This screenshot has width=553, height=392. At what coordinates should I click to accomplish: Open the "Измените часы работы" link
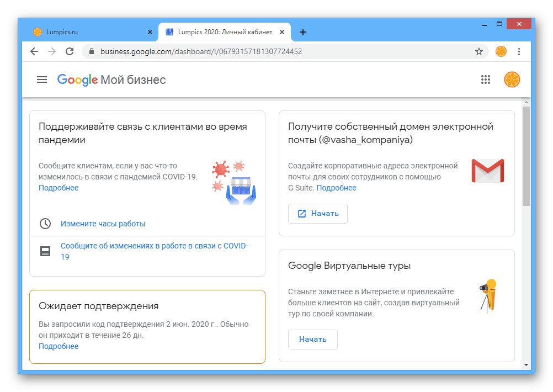[103, 224]
